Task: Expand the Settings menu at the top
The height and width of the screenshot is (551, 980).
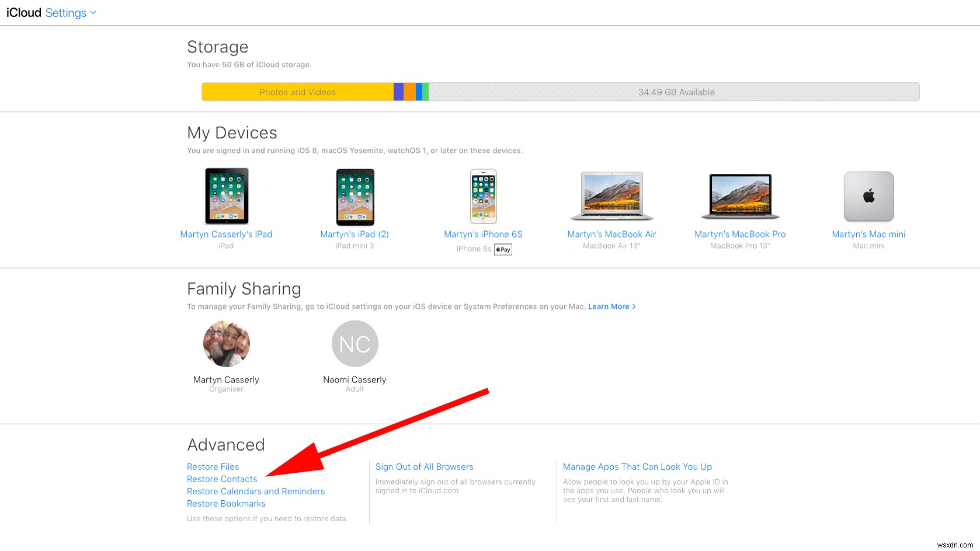Action: [70, 12]
